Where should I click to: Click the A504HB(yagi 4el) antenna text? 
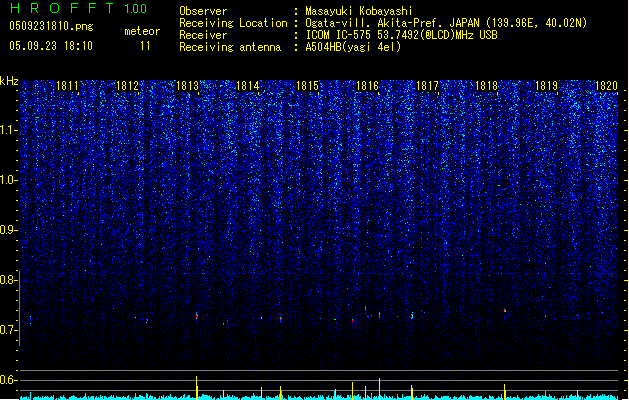coord(353,47)
